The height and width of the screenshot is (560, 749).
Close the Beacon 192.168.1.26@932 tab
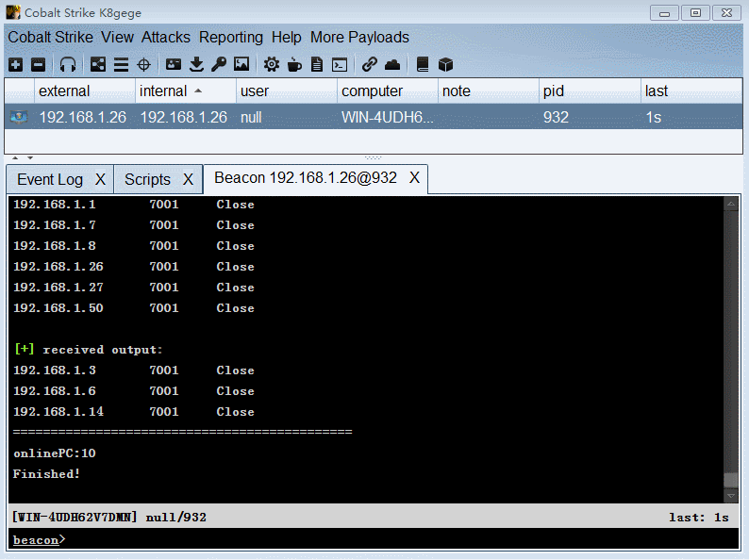(x=414, y=177)
